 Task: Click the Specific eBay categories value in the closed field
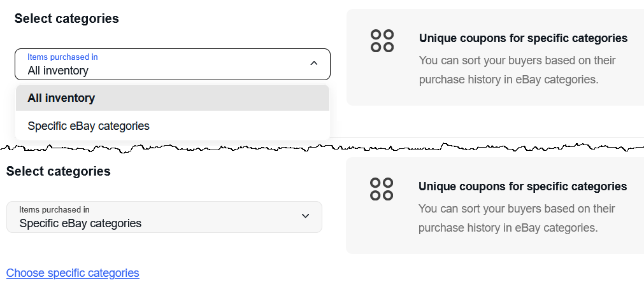coord(80,223)
